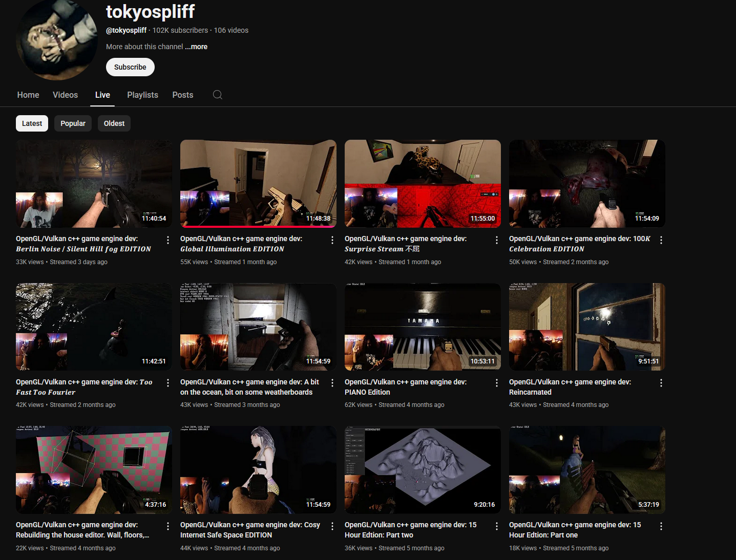Open Reincarnated video title
The height and width of the screenshot is (560, 736).
[570, 387]
